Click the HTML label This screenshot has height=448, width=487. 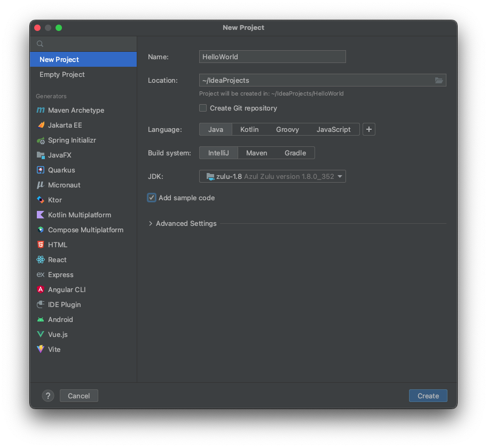point(58,245)
